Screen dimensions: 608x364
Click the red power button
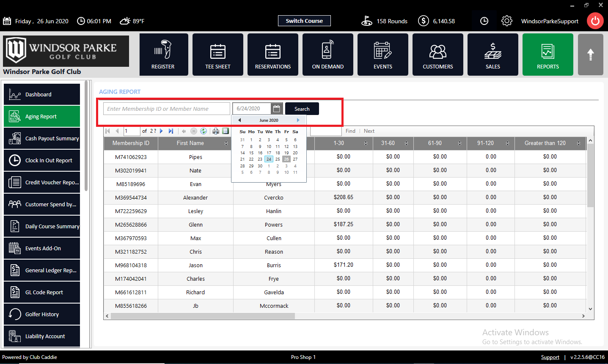[595, 21]
